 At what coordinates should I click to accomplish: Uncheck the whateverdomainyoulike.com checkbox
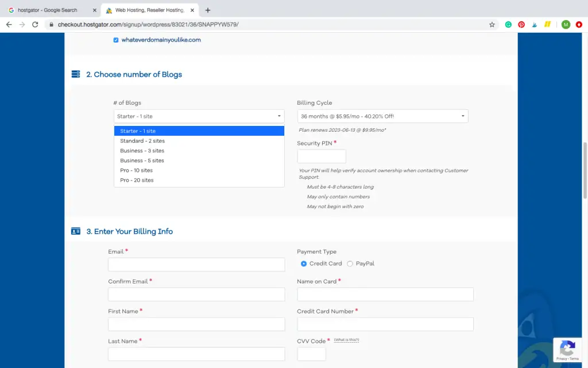point(116,40)
